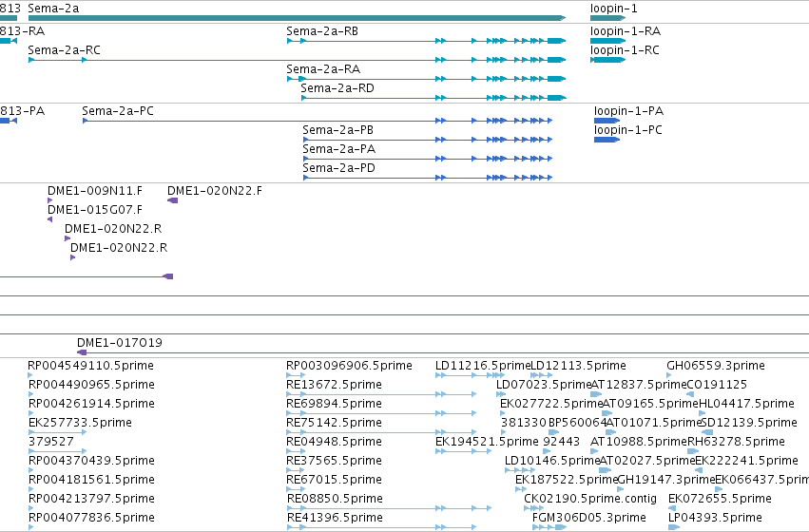
Task: Select the Sema-2a-PC protein label
Action: 118,111
